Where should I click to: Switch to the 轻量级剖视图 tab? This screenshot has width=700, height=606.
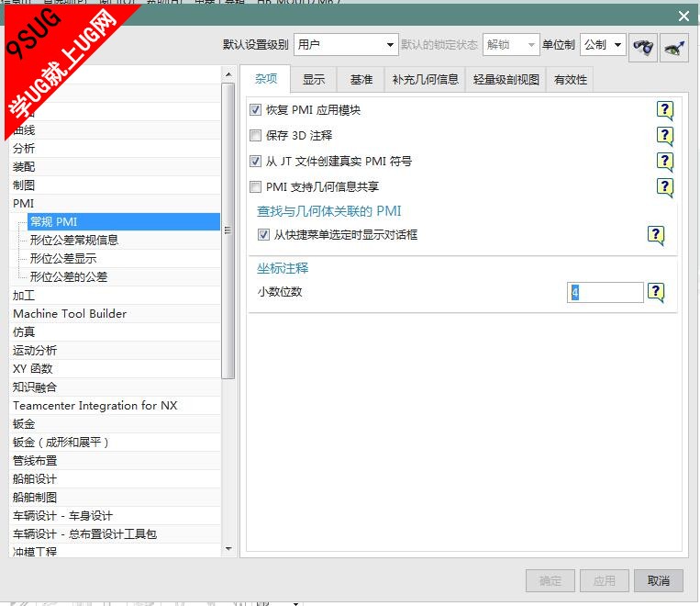pos(506,80)
